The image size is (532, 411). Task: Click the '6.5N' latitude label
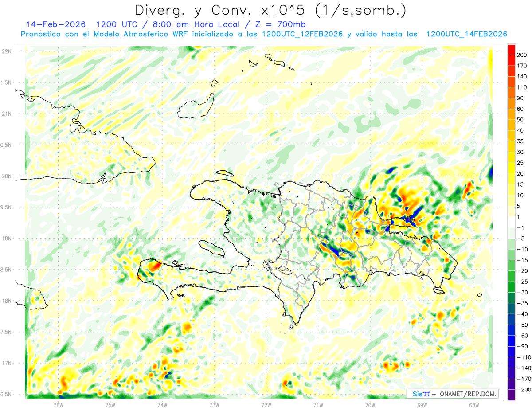(x=6, y=394)
